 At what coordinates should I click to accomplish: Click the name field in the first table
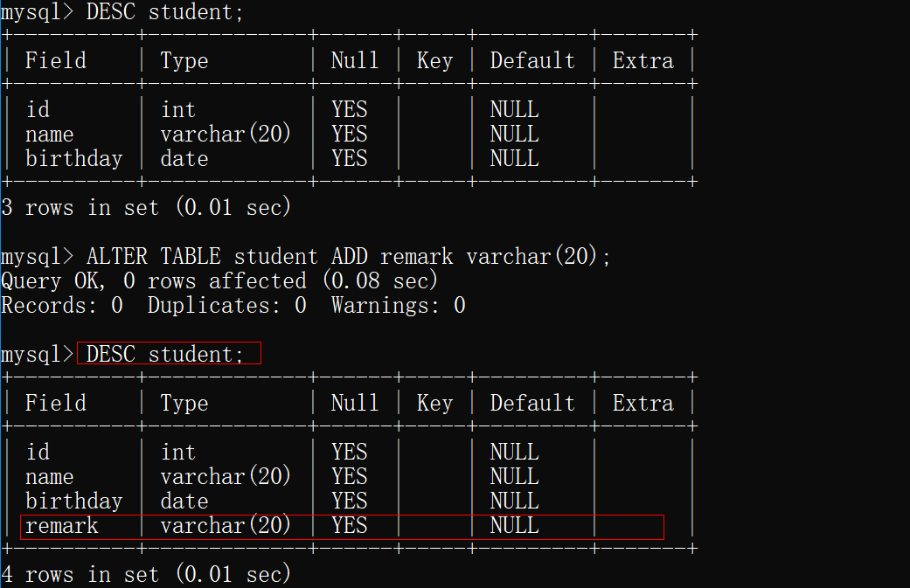click(x=49, y=134)
